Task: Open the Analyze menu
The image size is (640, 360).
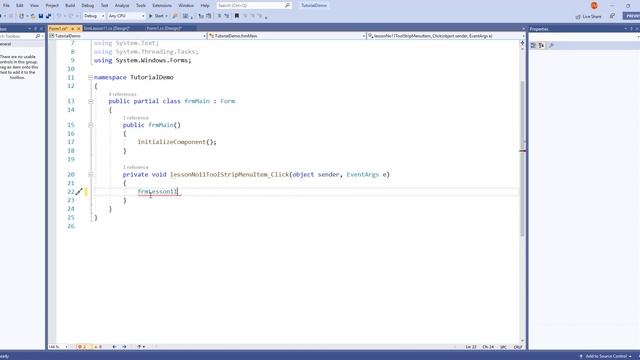Action: 122,5
